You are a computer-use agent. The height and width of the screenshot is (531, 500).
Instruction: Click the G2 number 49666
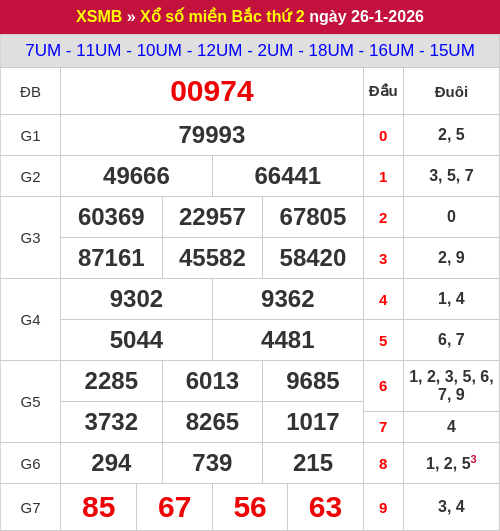(x=136, y=176)
